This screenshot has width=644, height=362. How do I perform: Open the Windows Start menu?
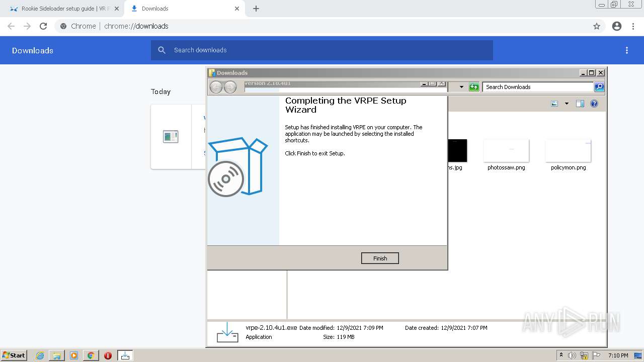(x=14, y=355)
